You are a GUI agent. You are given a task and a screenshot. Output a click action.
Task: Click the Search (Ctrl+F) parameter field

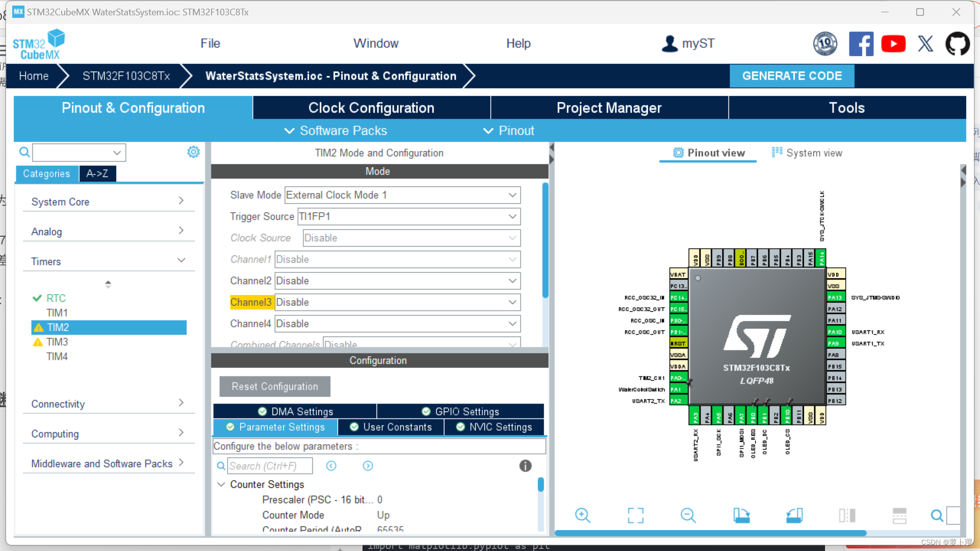(x=270, y=465)
